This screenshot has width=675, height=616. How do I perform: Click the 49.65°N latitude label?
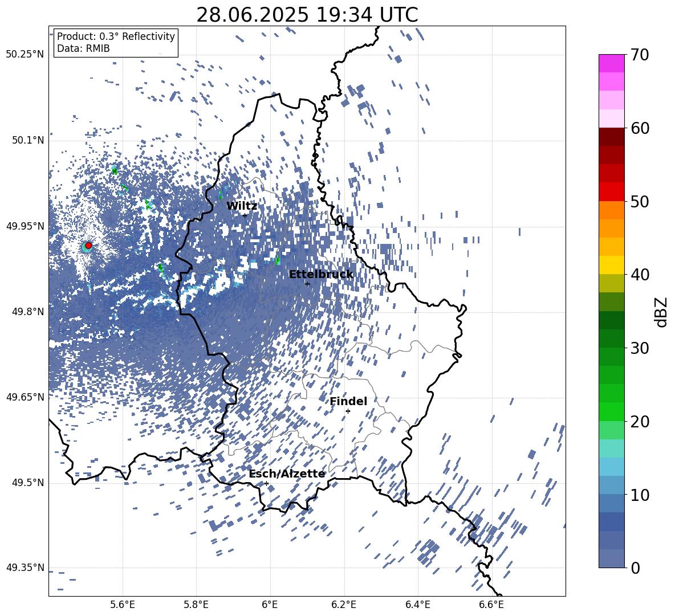25,397
